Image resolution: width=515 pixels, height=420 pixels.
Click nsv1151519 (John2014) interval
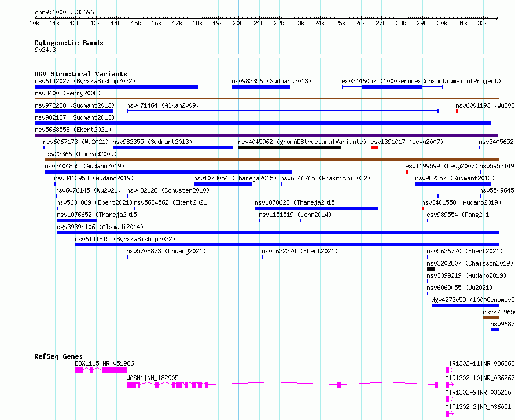[280, 220]
